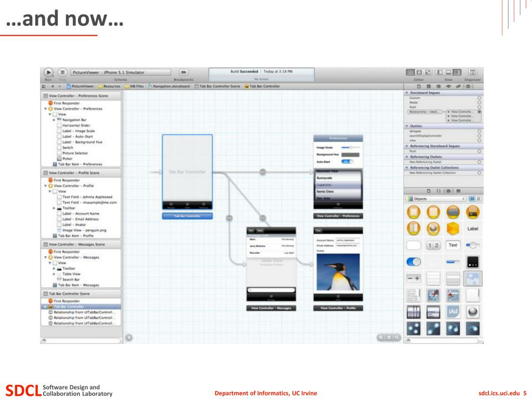Viewport: 532px width, 399px height.
Task: Toggle the Auto-Start switch in Preferences scene
Action: tap(347, 162)
